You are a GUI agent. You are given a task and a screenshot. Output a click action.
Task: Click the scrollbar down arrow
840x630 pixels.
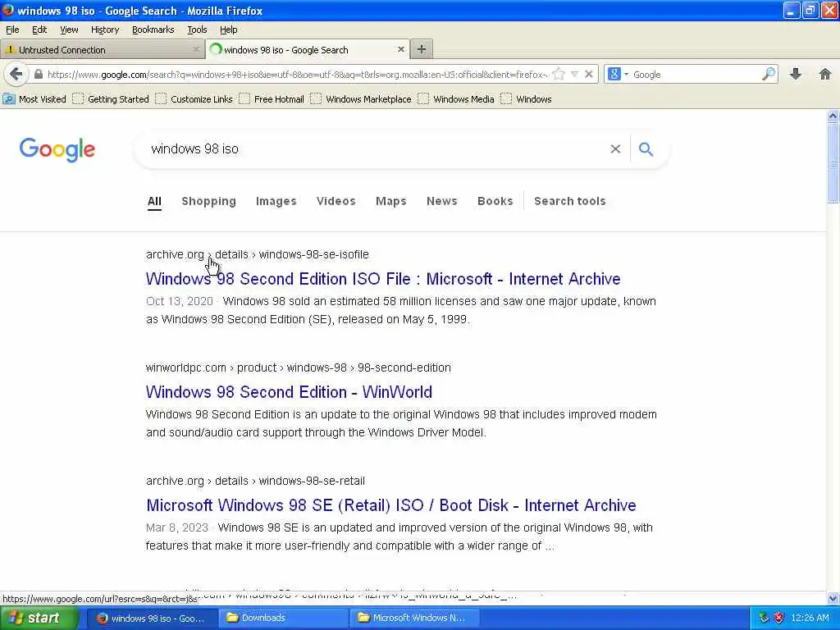833,598
